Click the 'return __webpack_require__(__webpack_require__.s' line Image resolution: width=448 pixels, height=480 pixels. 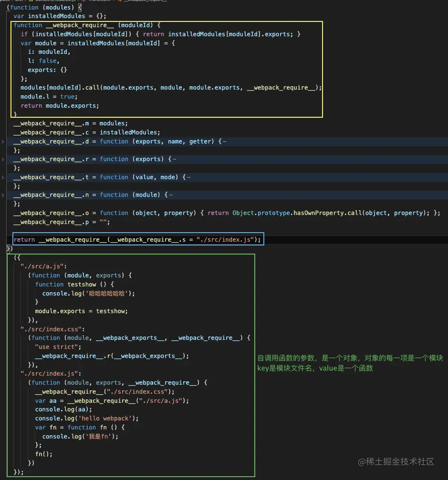point(137,239)
